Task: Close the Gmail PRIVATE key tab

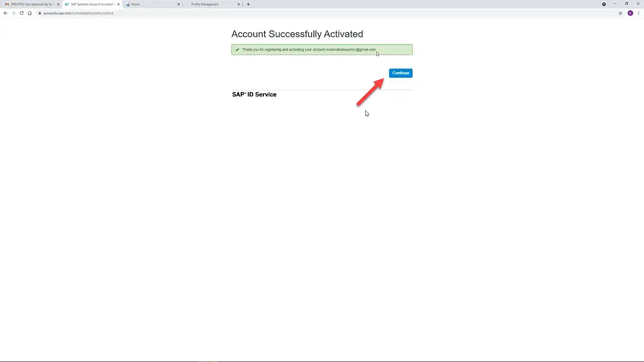Action: (x=58, y=4)
